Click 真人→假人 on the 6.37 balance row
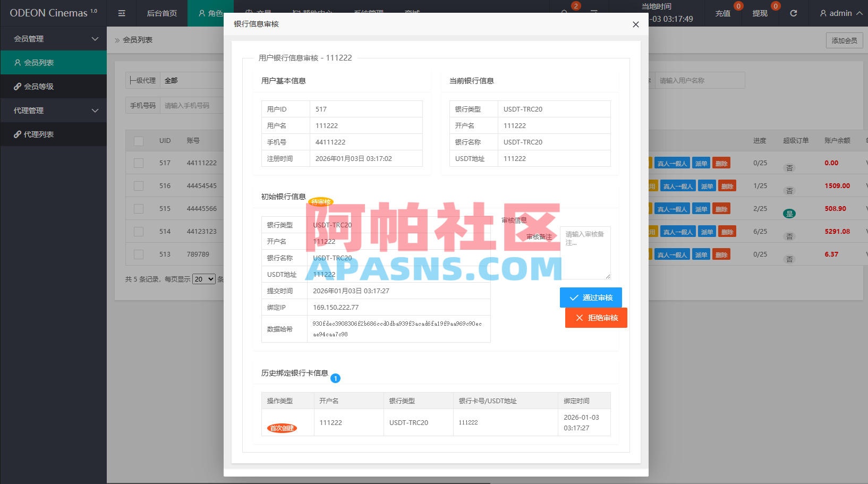This screenshot has height=484, width=868. click(x=672, y=254)
